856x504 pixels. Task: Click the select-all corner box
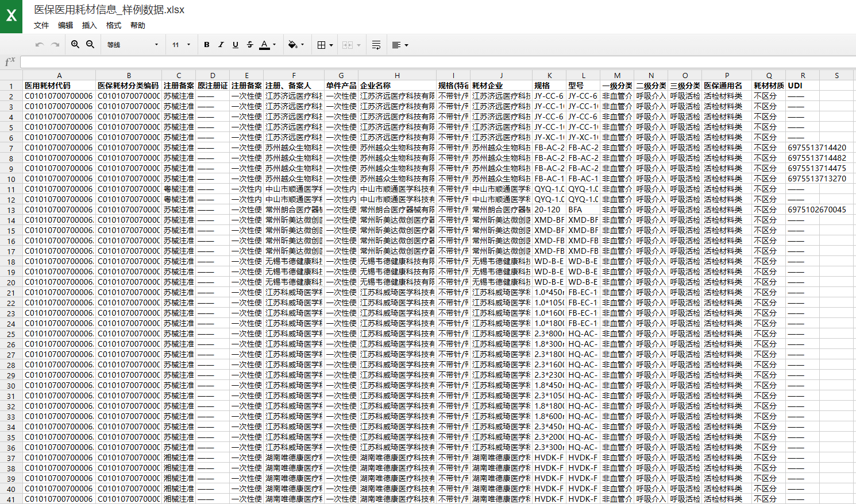[x=11, y=75]
